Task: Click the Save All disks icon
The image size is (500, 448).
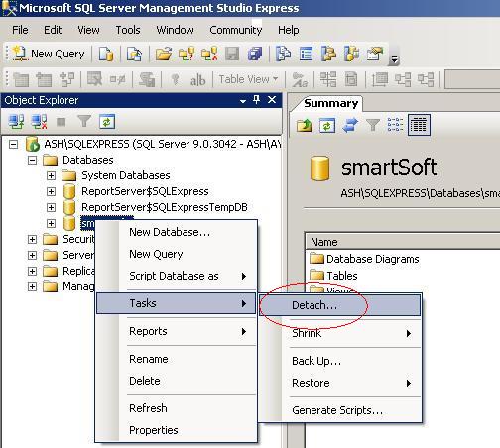Action: (x=254, y=54)
